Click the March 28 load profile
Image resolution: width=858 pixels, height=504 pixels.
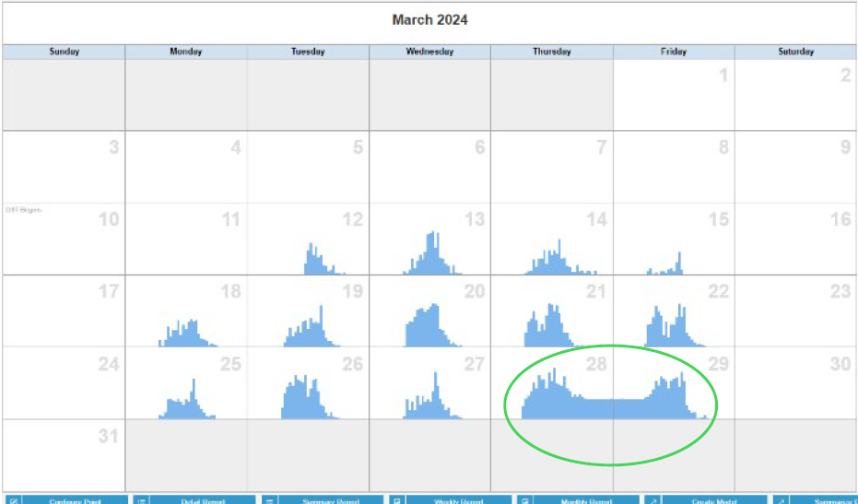click(551, 398)
